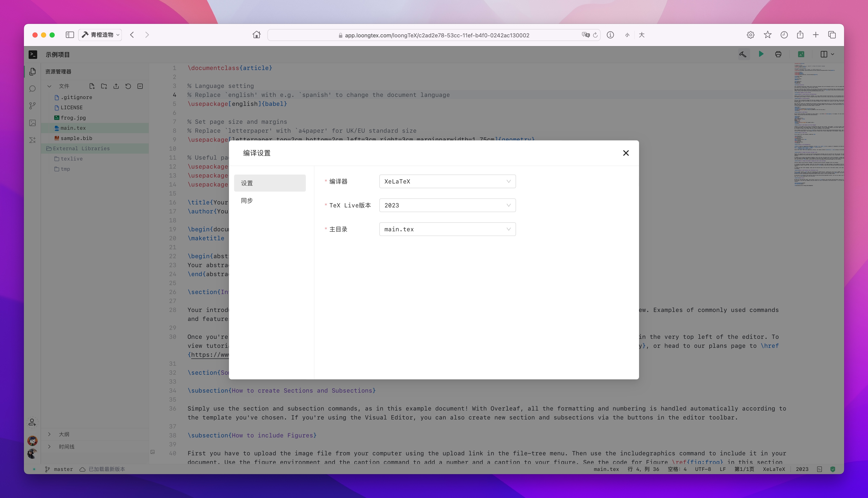Image resolution: width=868 pixels, height=498 pixels.
Task: Select frog.jpg in the file tree
Action: coord(73,118)
